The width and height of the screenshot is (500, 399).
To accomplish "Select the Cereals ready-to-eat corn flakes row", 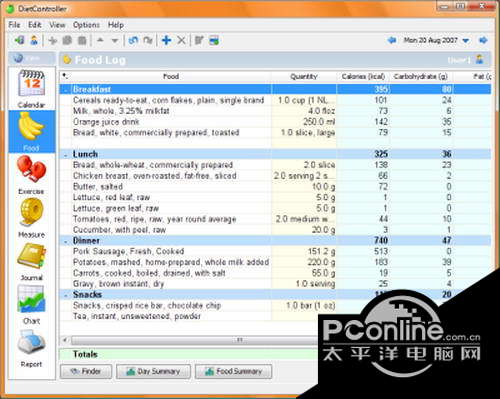I will pyautogui.click(x=275, y=100).
